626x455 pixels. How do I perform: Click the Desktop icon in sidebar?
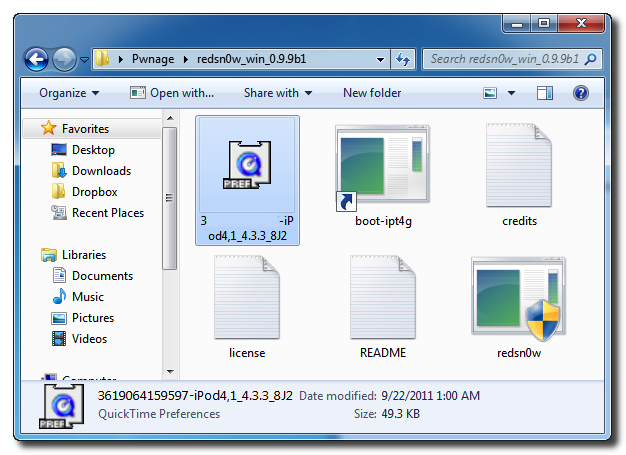(x=59, y=150)
